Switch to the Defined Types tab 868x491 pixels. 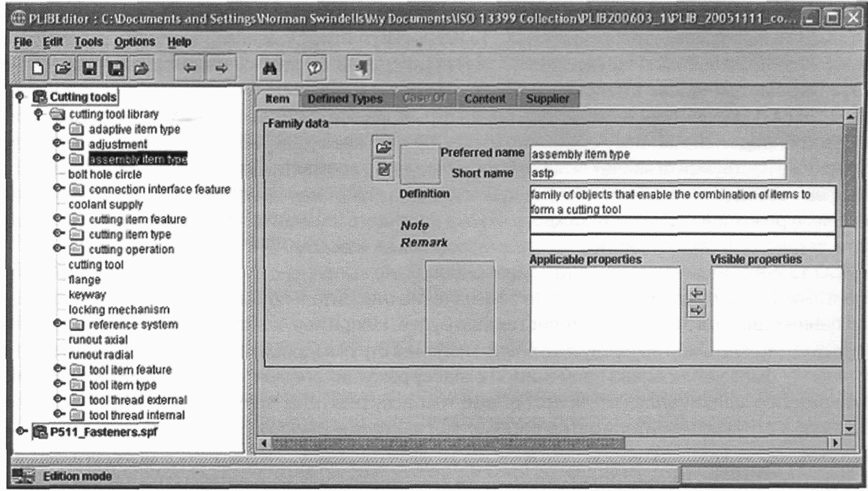pos(345,98)
